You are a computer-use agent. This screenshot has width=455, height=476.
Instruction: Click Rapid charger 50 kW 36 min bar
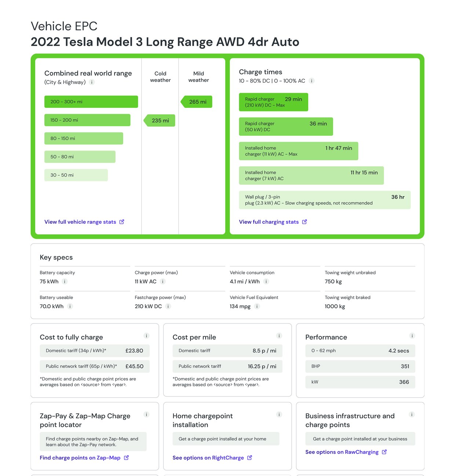pos(286,127)
